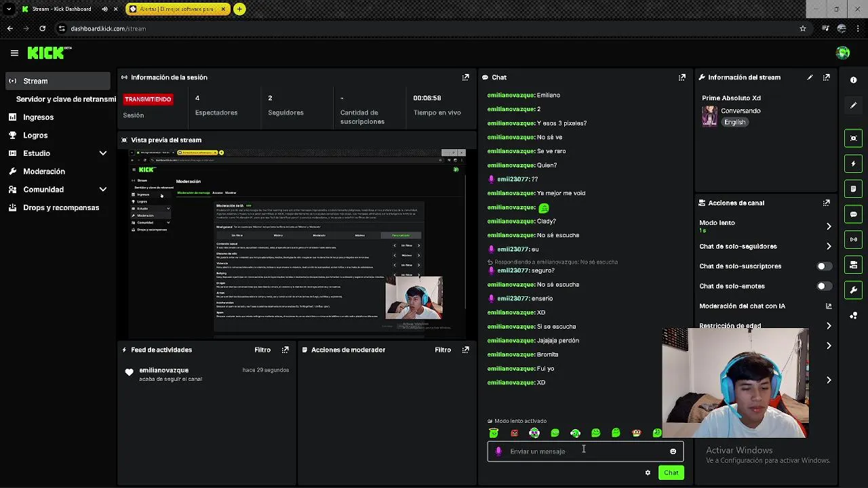This screenshot has height=488, width=868.
Task: Toggle the chat bubble widget in the right sidebar
Action: click(x=853, y=214)
